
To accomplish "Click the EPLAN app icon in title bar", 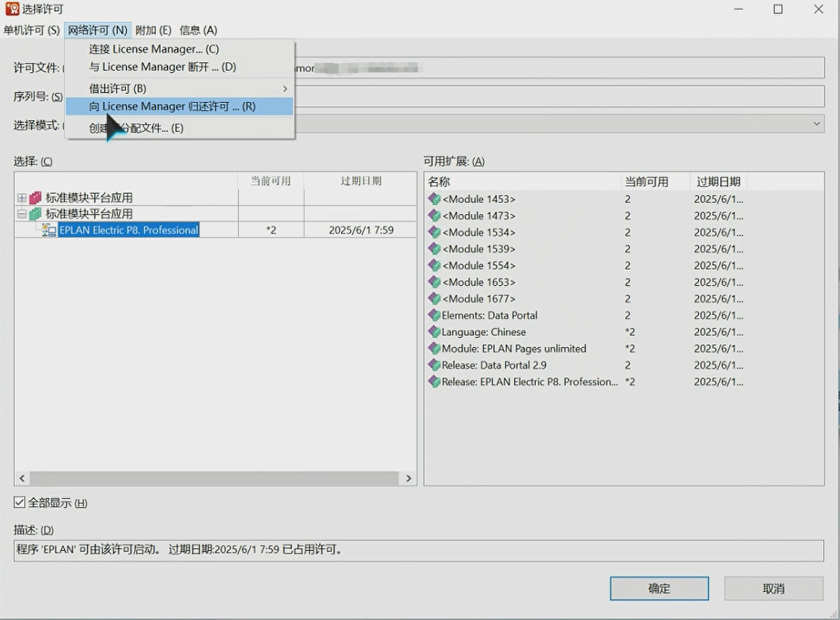I will 12,9.
